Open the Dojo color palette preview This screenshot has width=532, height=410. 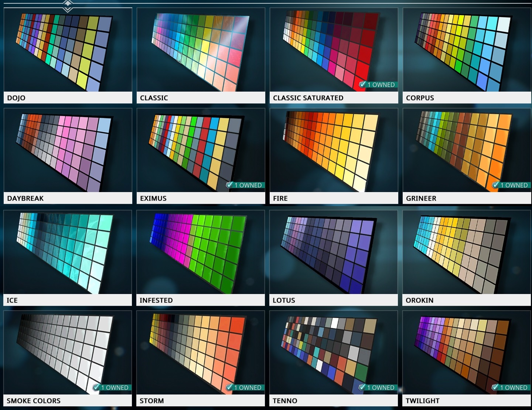68,50
